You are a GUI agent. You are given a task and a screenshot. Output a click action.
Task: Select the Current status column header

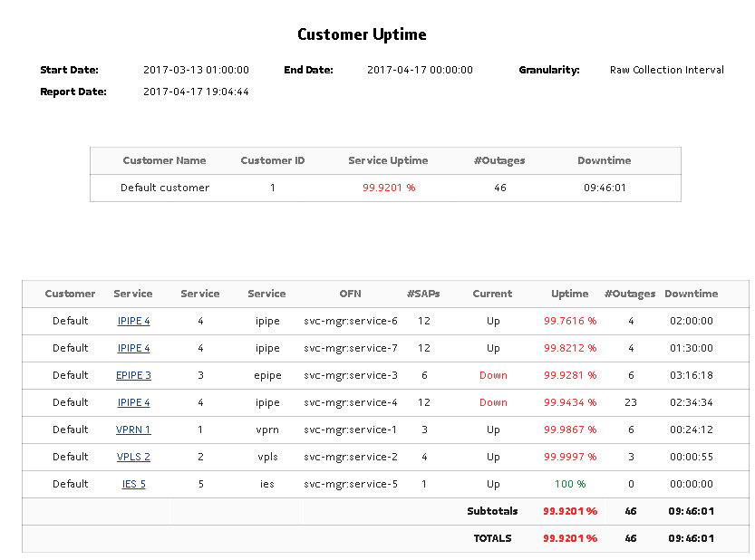(492, 294)
